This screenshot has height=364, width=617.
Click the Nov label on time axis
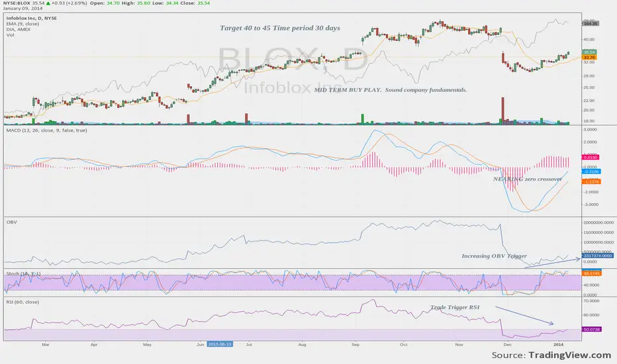[x=459, y=345]
